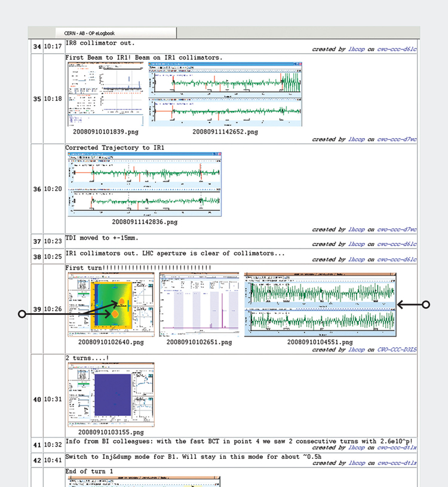Click cvo-ccc-d6lc link in entry 37
The height and width of the screenshot is (487, 448).
tap(397, 244)
